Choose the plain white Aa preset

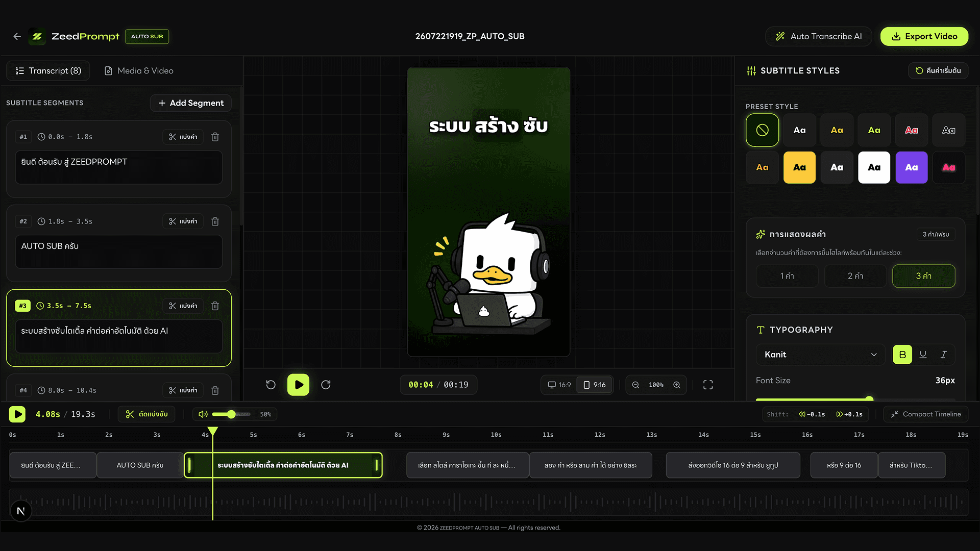pyautogui.click(x=799, y=130)
